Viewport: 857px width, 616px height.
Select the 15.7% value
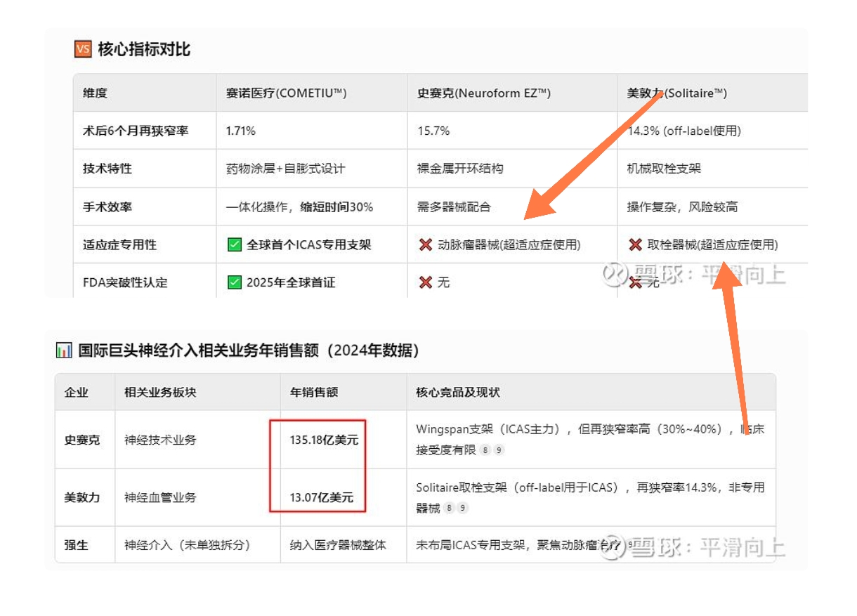coord(433,131)
